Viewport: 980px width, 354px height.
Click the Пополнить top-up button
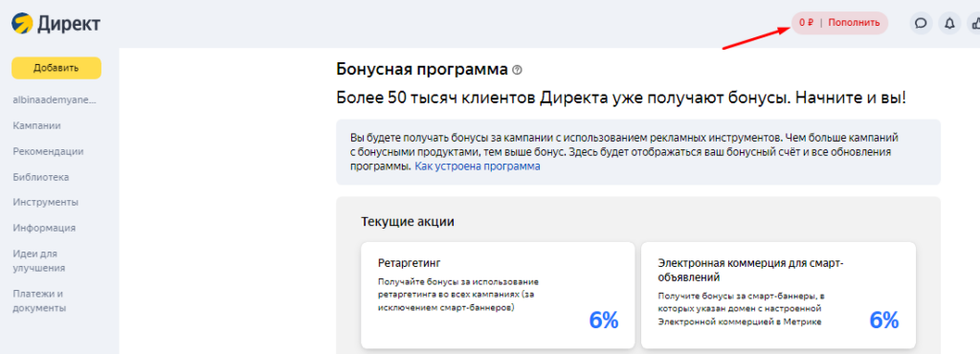855,23
